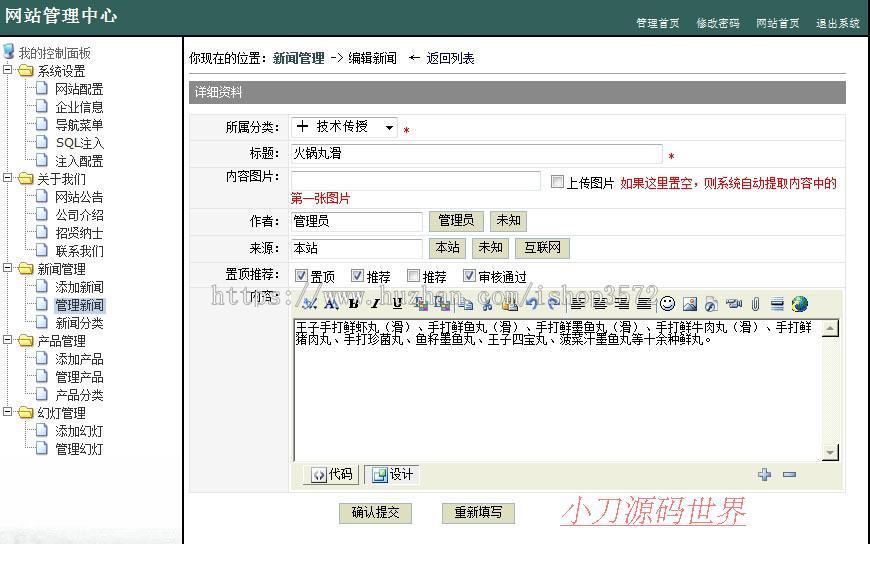
Task: Insert a hyperlink using the globe icon
Action: (x=801, y=304)
